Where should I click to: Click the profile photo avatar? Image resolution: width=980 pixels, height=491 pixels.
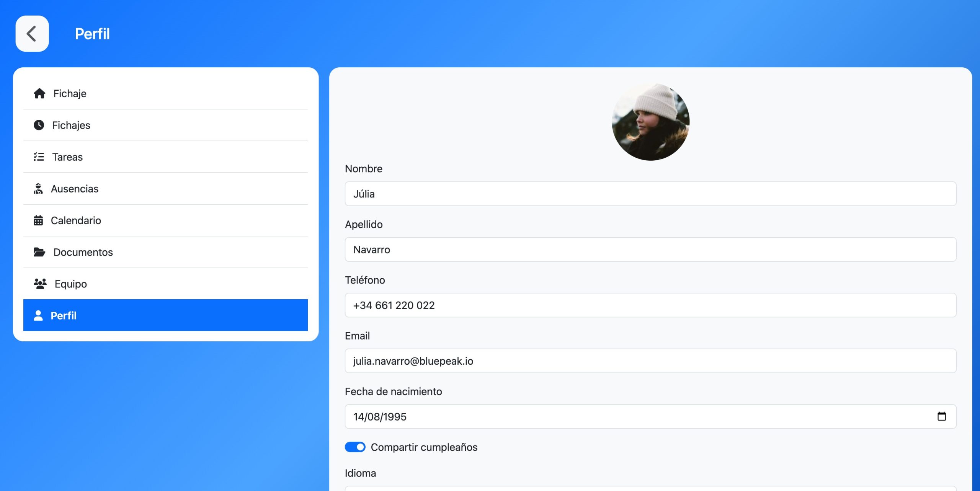coord(650,122)
